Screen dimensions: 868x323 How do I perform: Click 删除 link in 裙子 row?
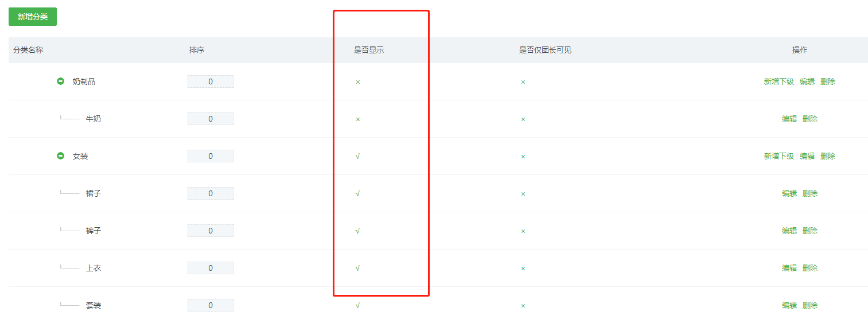click(810, 193)
